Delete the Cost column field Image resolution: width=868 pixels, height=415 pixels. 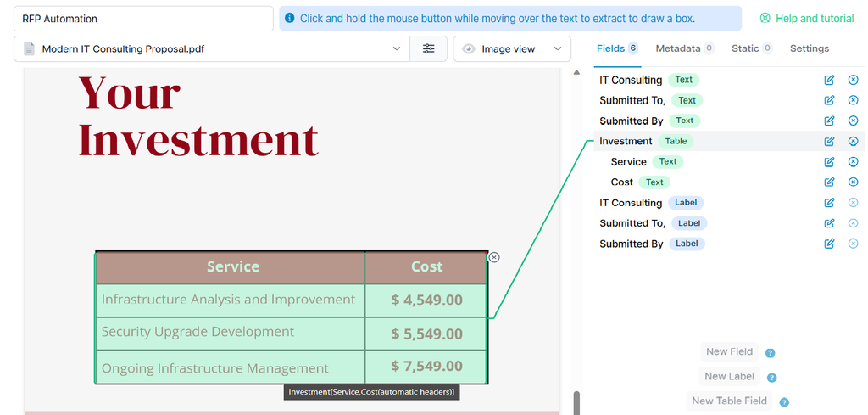(853, 182)
